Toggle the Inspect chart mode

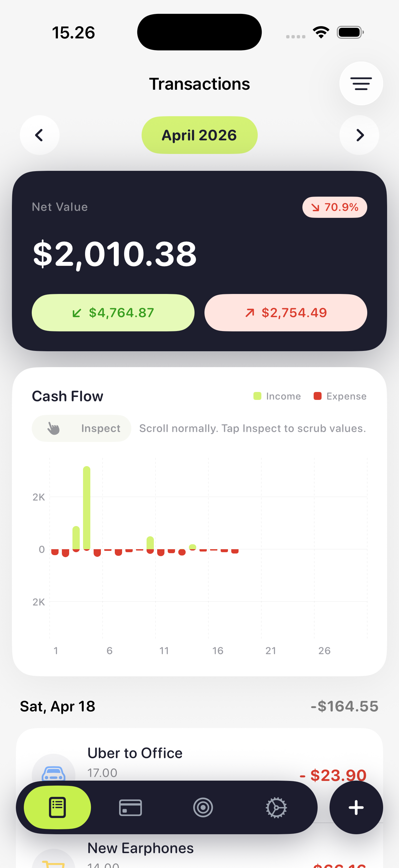81,428
